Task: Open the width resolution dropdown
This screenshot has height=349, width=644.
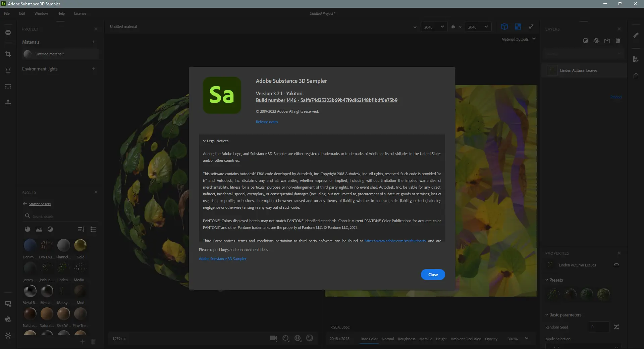Action: 434,27
